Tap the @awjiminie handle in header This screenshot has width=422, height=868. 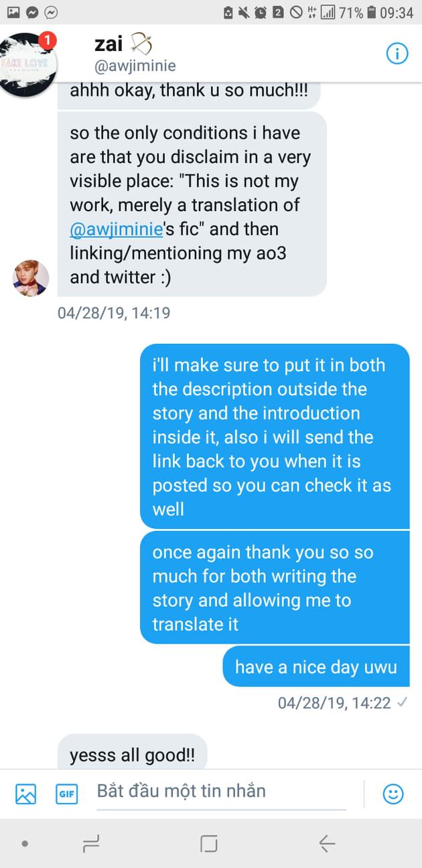(135, 66)
